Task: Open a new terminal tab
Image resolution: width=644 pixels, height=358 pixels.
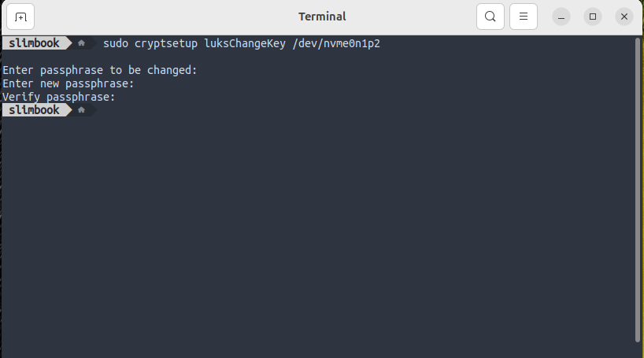Action: pyautogui.click(x=20, y=17)
